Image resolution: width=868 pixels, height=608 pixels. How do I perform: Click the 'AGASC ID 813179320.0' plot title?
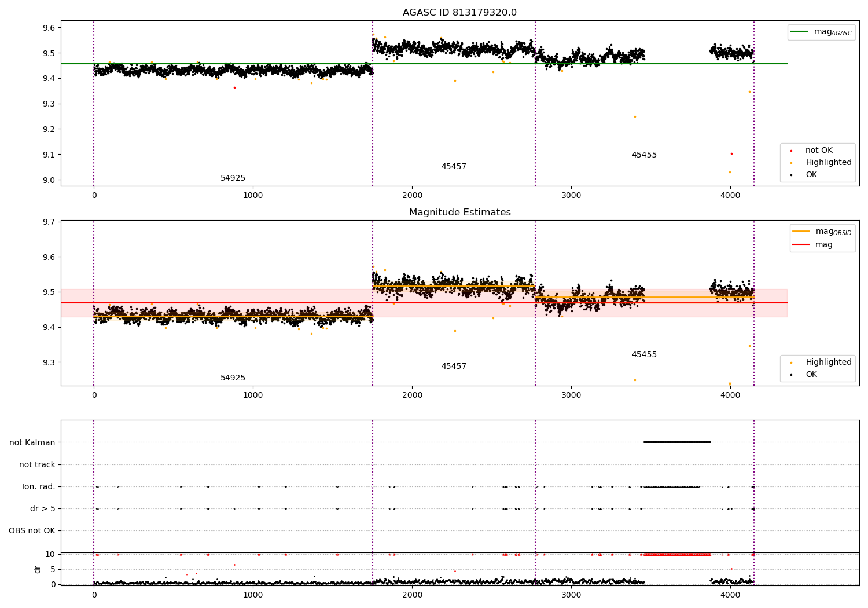coord(459,13)
